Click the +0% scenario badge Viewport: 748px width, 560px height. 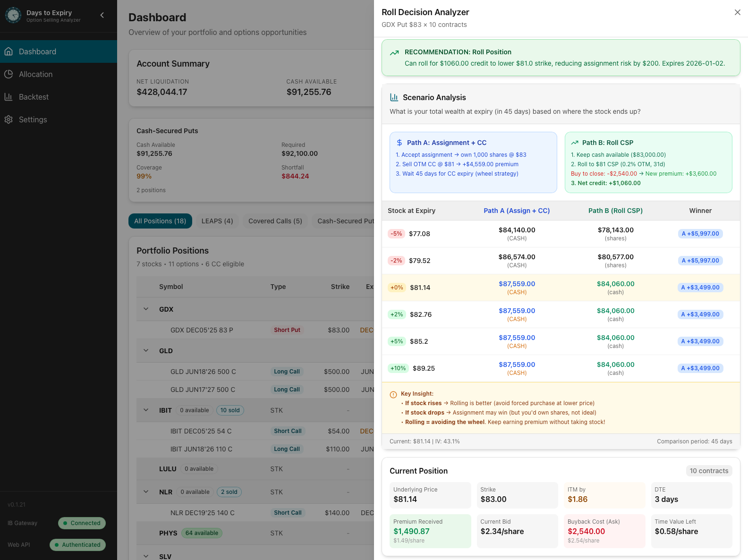(397, 288)
